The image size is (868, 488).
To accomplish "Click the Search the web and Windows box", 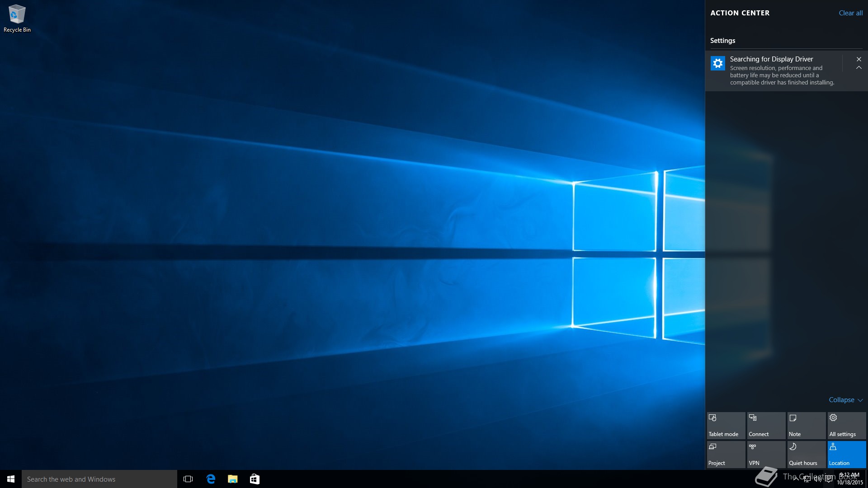I will point(99,479).
